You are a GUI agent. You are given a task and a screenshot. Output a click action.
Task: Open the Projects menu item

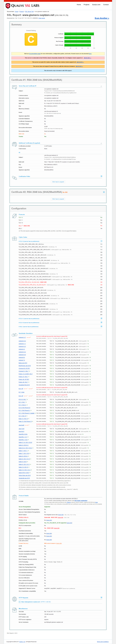[86, 5]
